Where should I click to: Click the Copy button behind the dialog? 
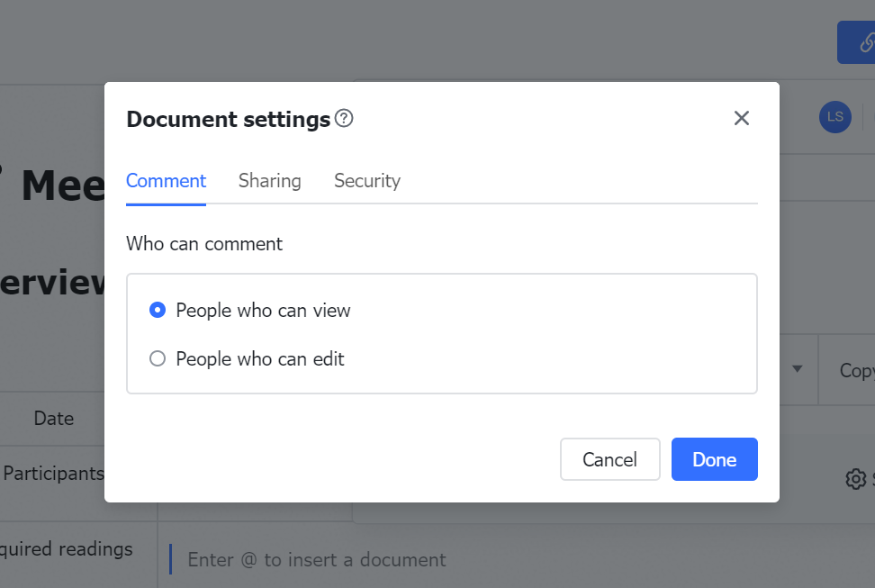855,370
